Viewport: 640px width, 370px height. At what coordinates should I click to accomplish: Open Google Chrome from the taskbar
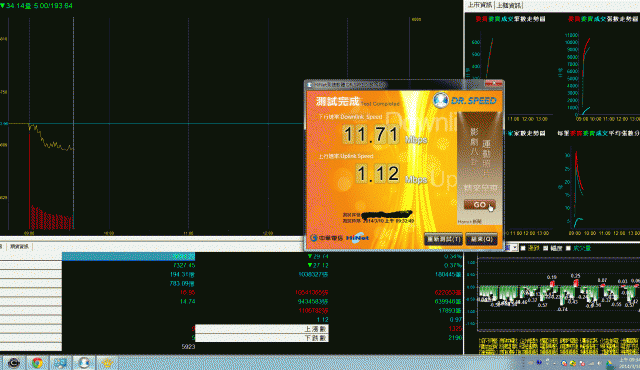tap(37, 363)
